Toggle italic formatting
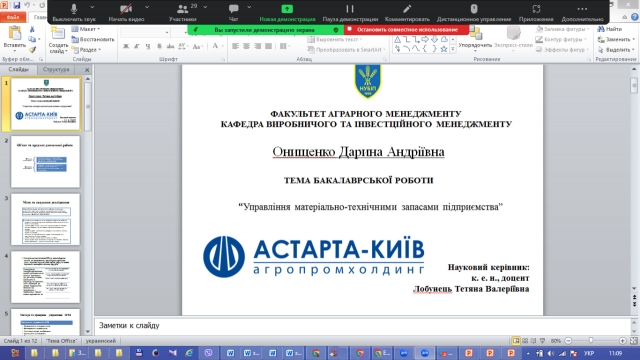Image resolution: width=640 pixels, height=360 pixels. coord(137,46)
